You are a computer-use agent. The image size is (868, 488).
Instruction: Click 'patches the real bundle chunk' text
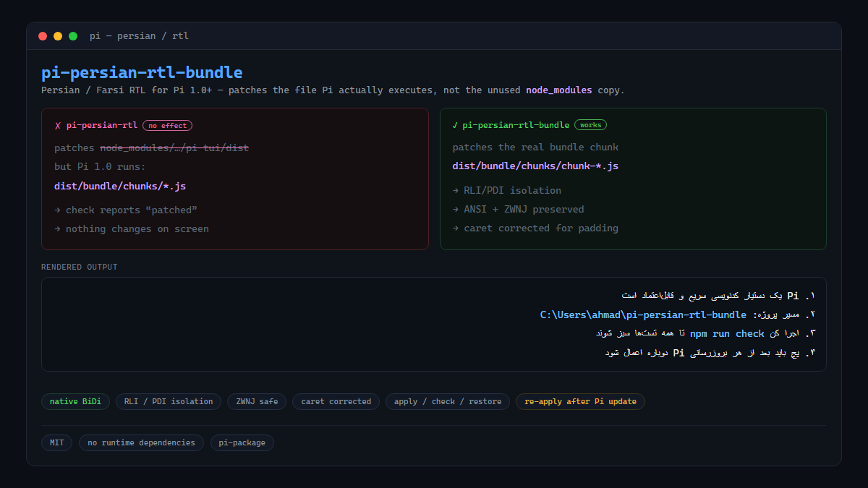(536, 147)
